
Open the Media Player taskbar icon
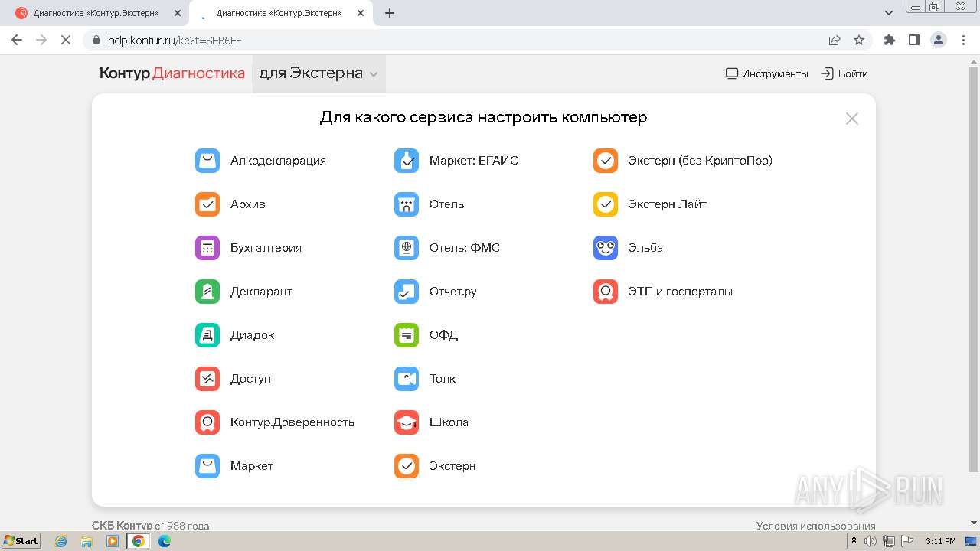113,541
